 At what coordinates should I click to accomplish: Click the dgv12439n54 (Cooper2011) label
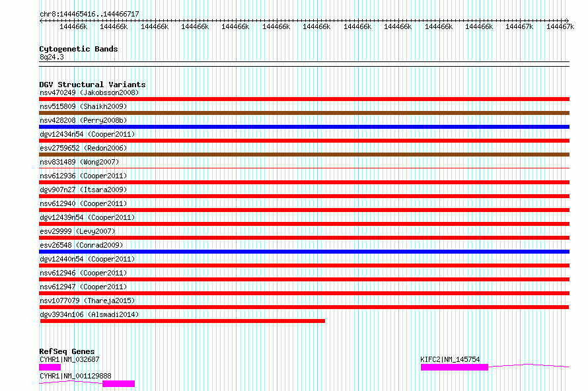87,217
